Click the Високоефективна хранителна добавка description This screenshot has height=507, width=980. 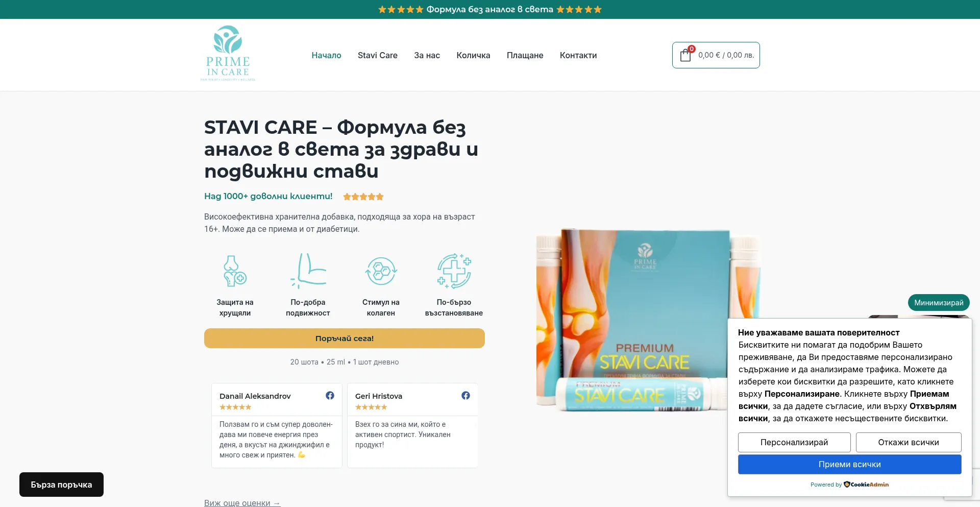pos(339,223)
